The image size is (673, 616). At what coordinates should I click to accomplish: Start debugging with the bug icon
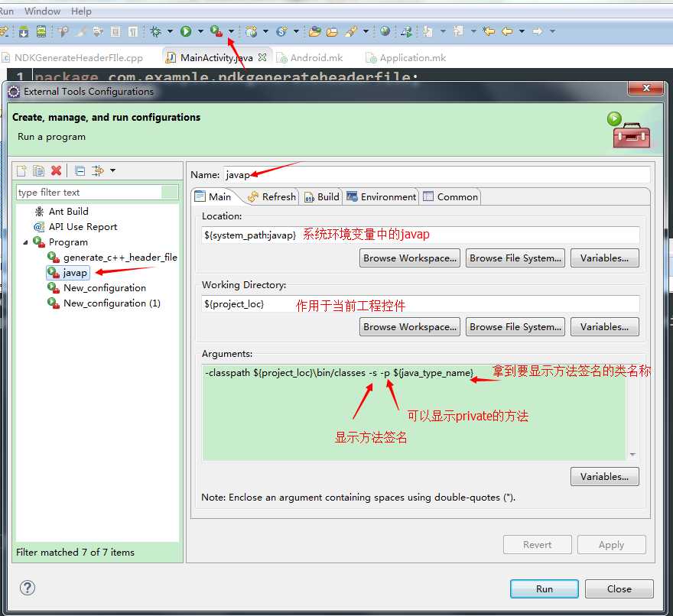(x=156, y=31)
